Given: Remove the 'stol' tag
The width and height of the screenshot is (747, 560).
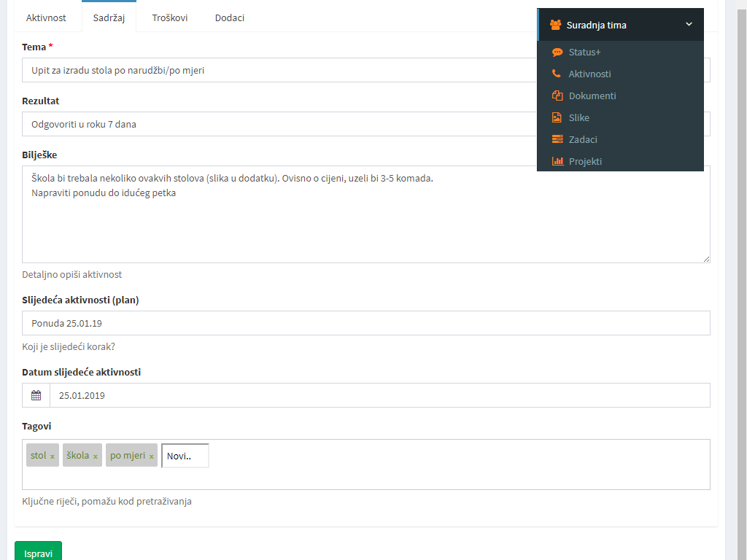Looking at the screenshot, I should (53, 456).
